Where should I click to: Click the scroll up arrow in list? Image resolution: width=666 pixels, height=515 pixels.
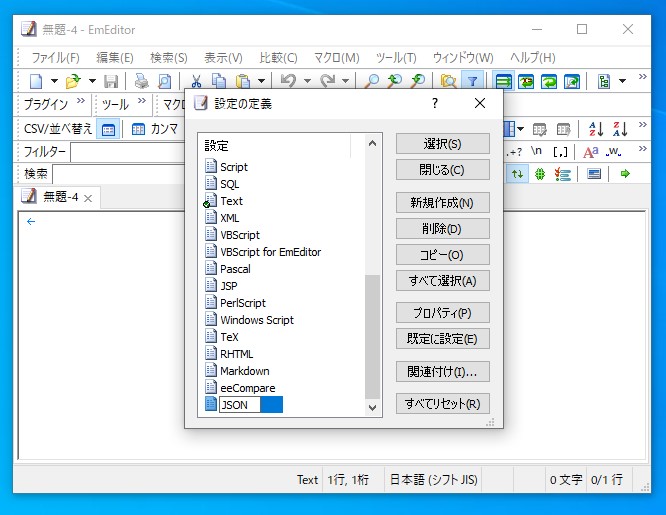[x=372, y=143]
